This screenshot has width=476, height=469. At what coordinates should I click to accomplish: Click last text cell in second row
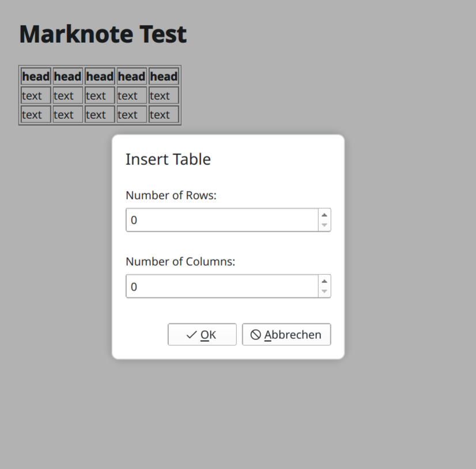[x=164, y=96]
